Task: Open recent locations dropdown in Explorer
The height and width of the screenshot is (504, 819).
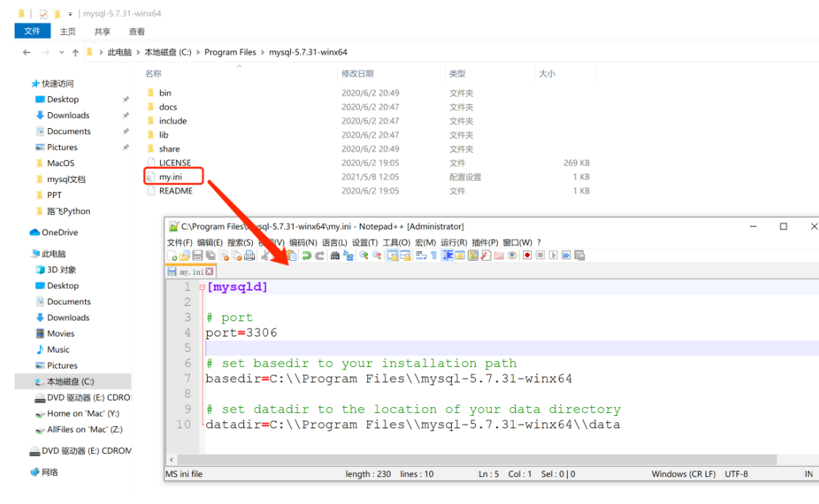Action: pyautogui.click(x=62, y=52)
